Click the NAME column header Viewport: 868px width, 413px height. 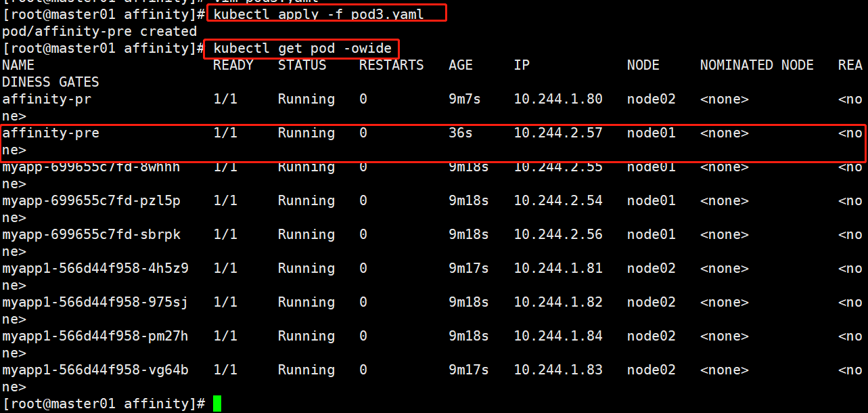18,65
